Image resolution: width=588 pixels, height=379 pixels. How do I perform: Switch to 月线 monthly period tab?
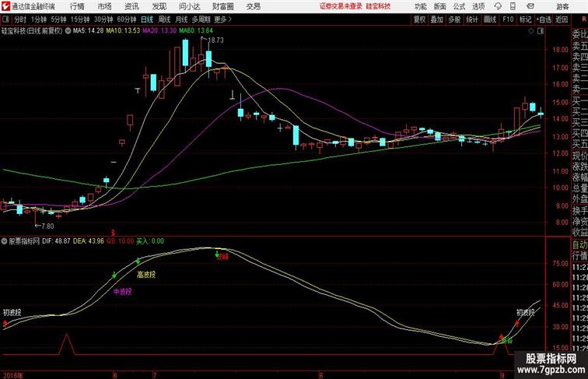click(x=181, y=19)
